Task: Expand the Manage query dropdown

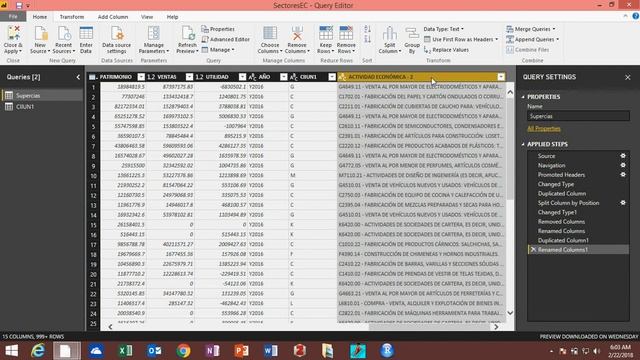Action: click(x=233, y=50)
